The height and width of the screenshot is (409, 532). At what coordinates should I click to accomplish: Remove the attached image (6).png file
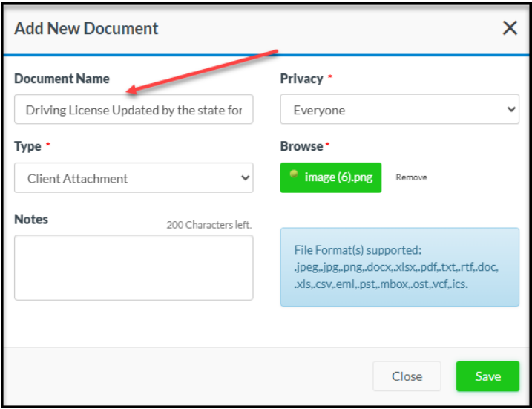coord(411,178)
